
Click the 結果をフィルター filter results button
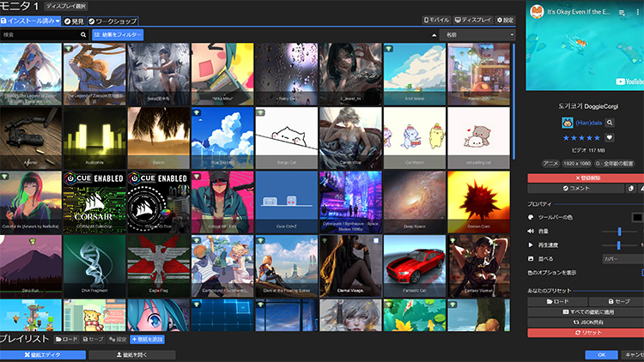click(118, 35)
